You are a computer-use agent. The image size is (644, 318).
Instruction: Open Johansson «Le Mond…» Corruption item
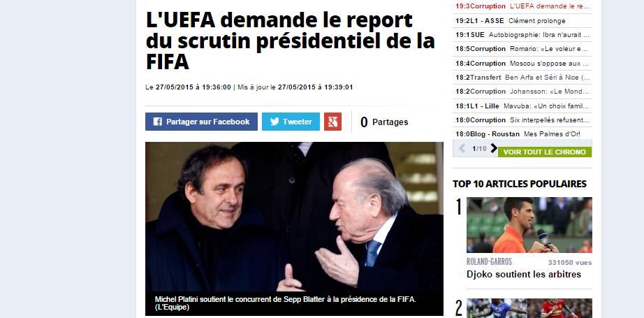pos(522,92)
